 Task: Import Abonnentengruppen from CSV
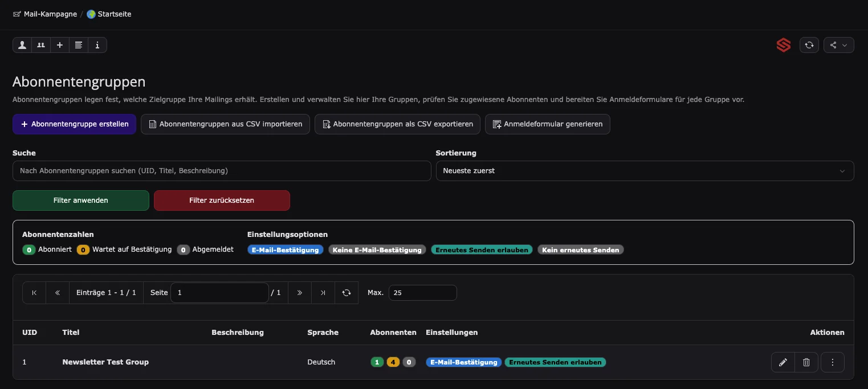pyautogui.click(x=225, y=124)
